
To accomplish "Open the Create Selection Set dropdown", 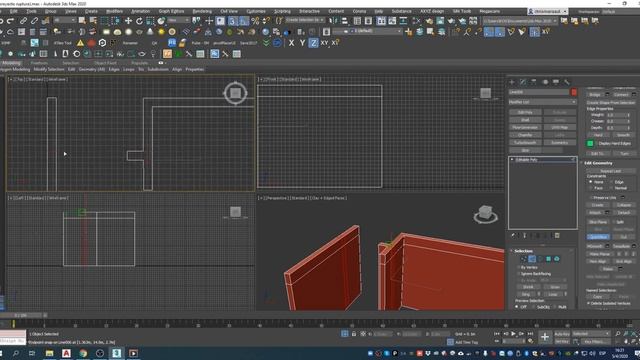I will pos(305,20).
